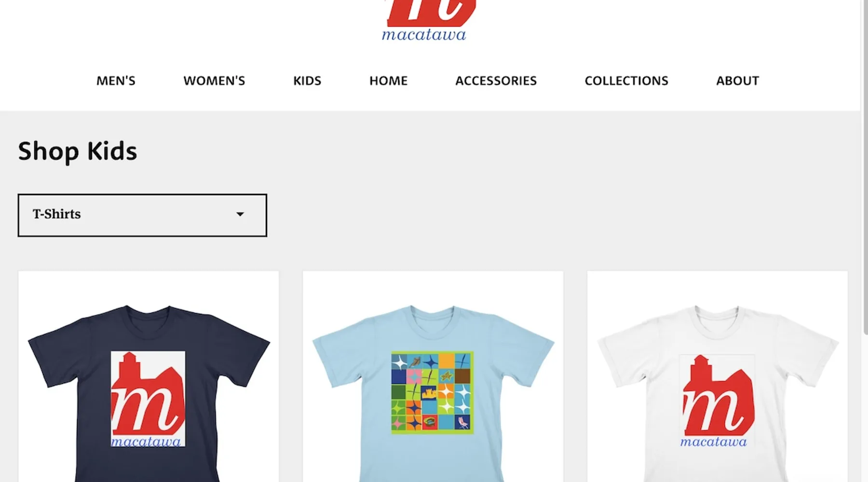Image resolution: width=868 pixels, height=482 pixels.
Task: Click the red m logo graphic on the navy shirt
Action: [x=148, y=394]
